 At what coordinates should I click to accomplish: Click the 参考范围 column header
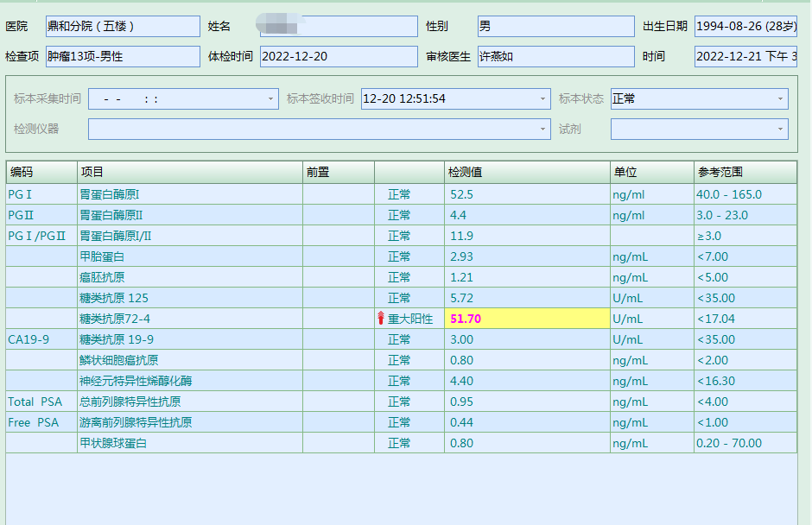745,172
